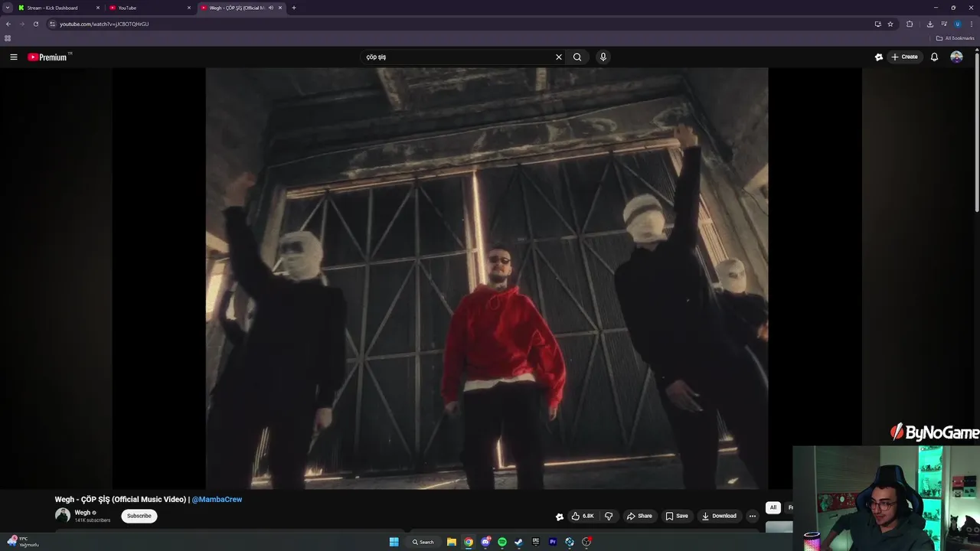Expand the tab search dropdown arrow
This screenshot has height=551, width=980.
point(8,8)
